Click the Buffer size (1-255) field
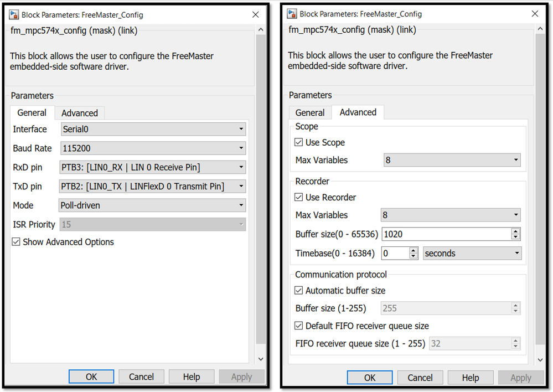This screenshot has width=553, height=392. click(447, 308)
